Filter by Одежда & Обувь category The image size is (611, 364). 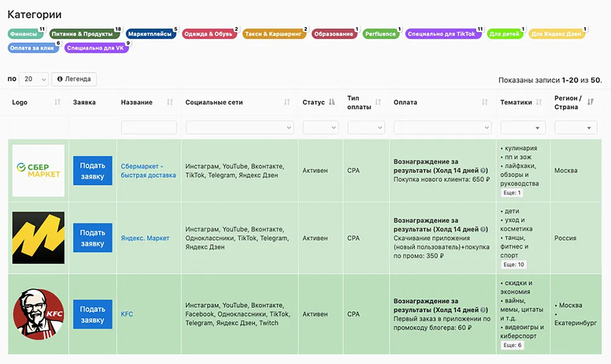[209, 34]
